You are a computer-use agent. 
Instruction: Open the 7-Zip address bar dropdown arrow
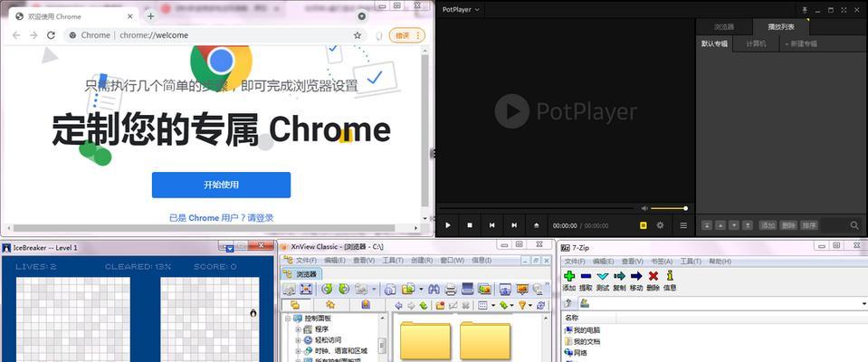point(864,303)
